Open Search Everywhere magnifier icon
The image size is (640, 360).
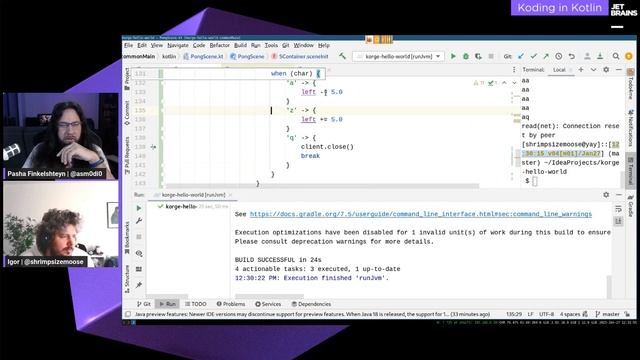(616, 56)
